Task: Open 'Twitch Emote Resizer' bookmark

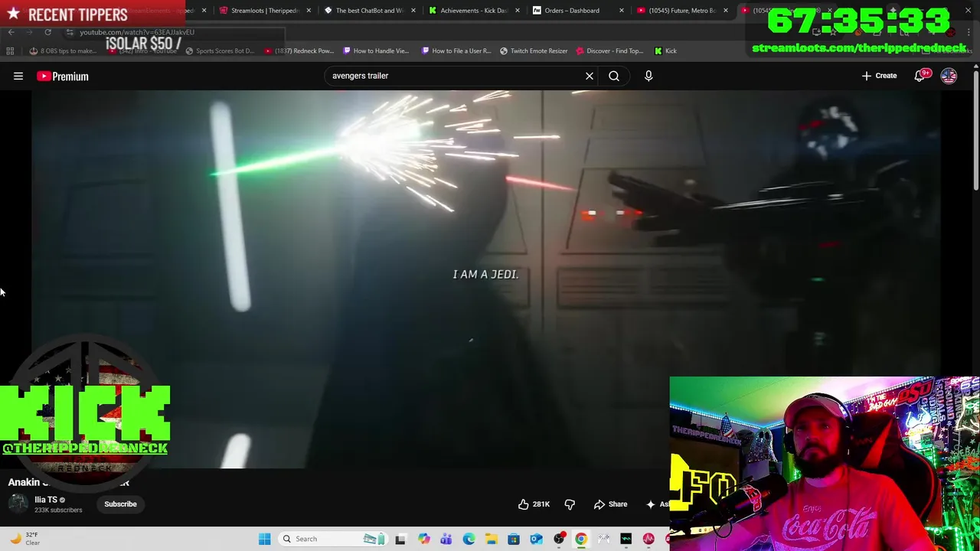Action: [534, 51]
